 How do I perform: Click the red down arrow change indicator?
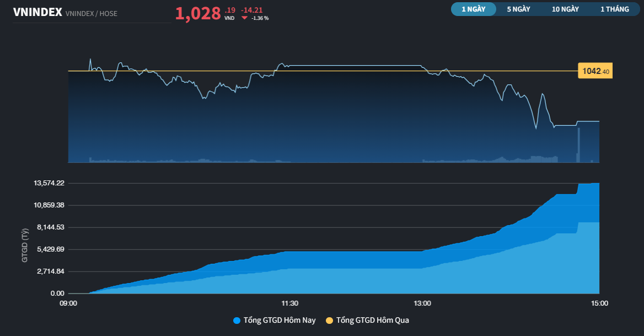pos(244,18)
